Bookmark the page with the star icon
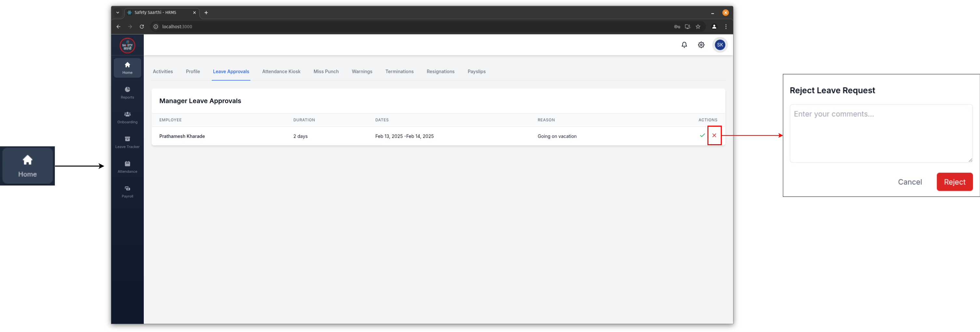980x332 pixels. 698,27
